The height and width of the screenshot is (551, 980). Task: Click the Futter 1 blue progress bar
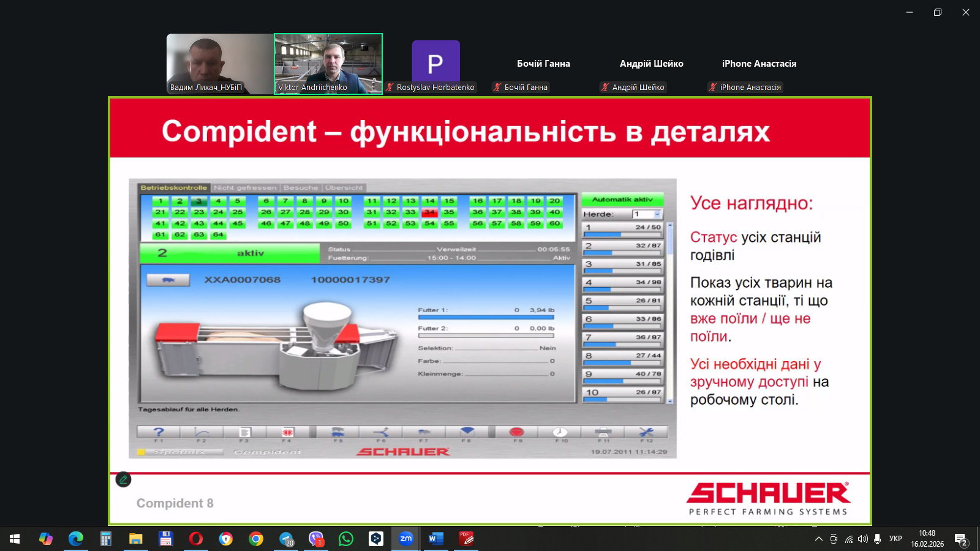tap(486, 317)
